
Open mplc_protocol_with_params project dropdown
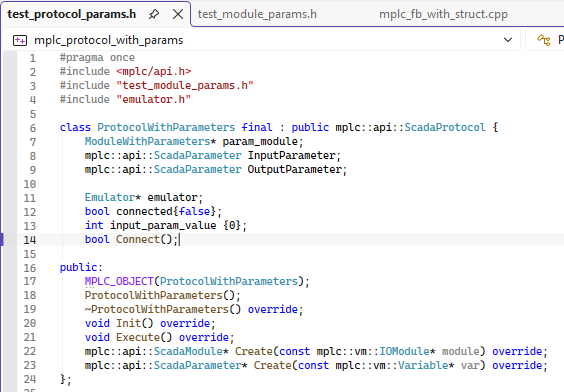pyautogui.click(x=508, y=40)
